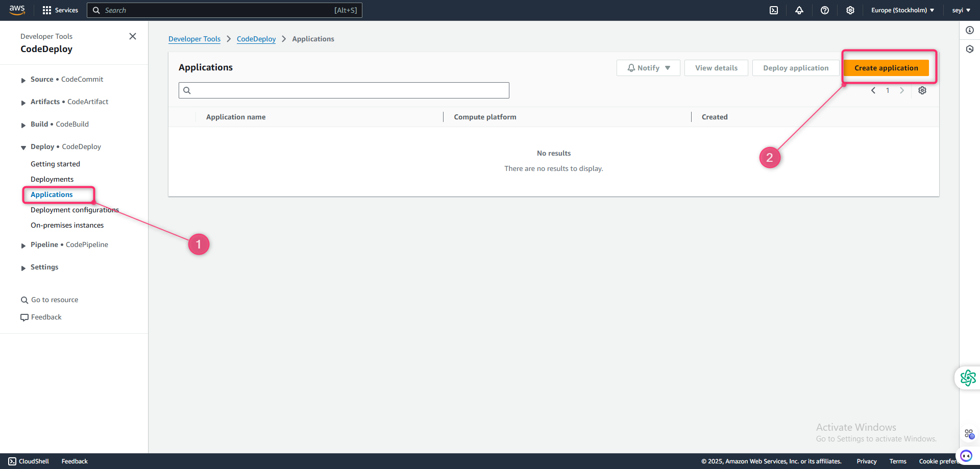Open table preferences gear icon

(x=922, y=90)
